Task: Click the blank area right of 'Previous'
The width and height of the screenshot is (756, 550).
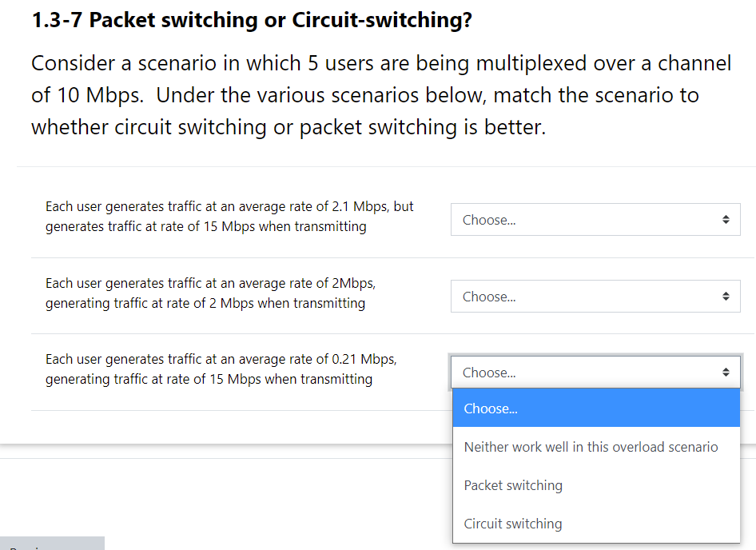Action: pos(240,544)
